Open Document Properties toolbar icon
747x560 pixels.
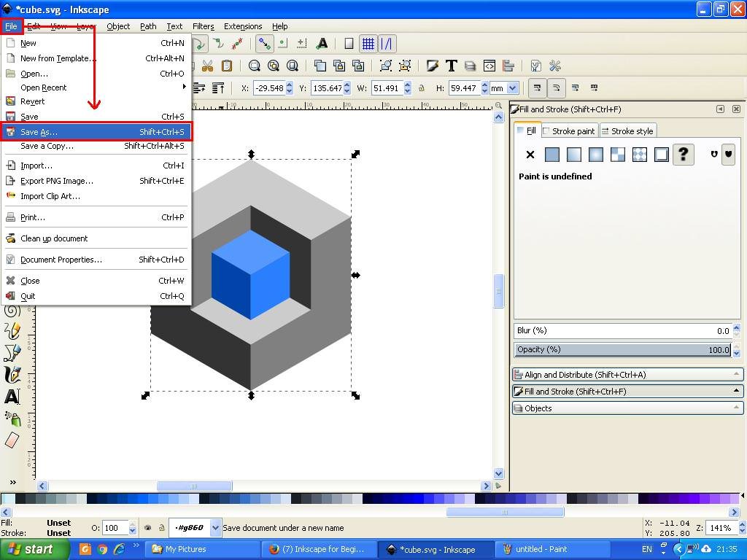click(x=536, y=66)
